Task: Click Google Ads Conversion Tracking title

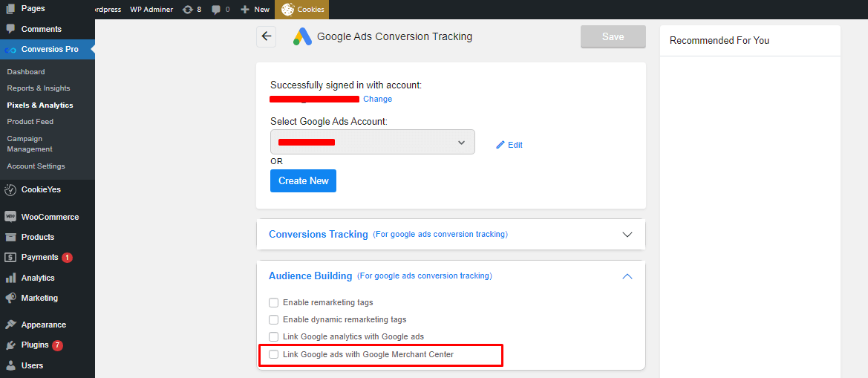Action: point(395,36)
